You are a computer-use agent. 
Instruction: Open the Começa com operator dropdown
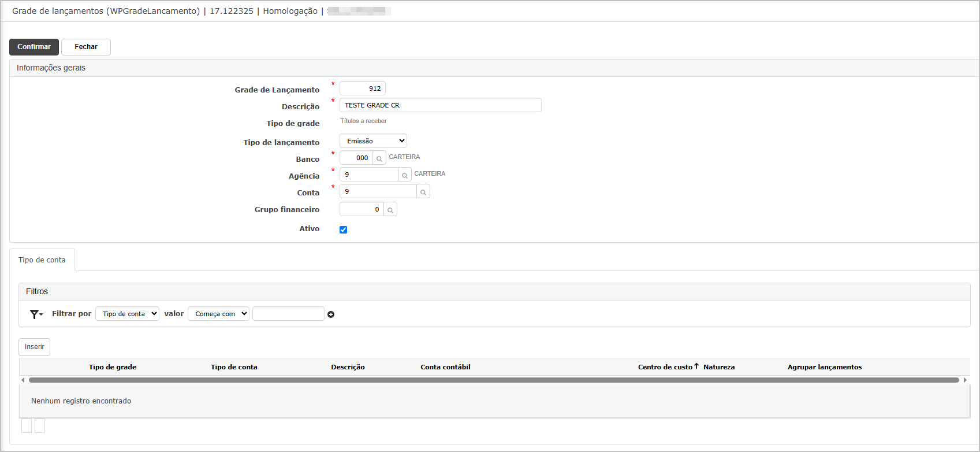click(x=218, y=314)
